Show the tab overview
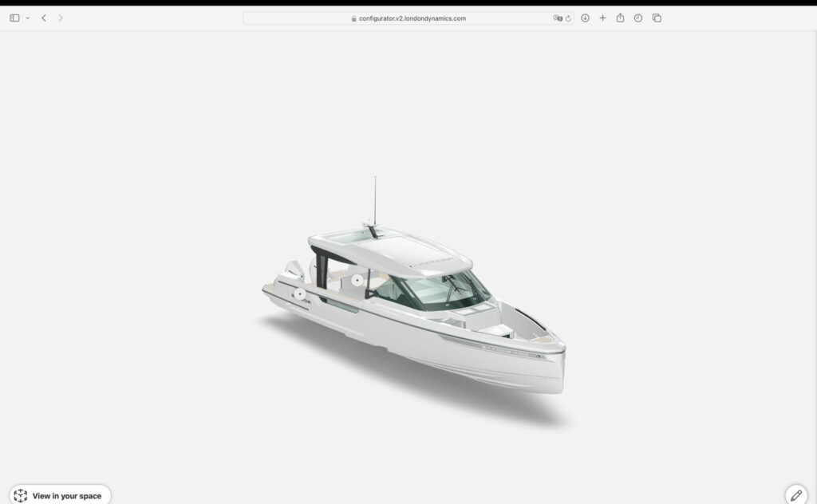The height and width of the screenshot is (504, 817). [657, 18]
